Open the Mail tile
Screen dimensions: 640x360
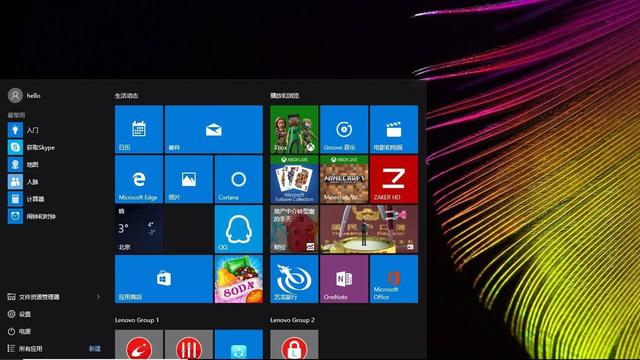point(213,129)
